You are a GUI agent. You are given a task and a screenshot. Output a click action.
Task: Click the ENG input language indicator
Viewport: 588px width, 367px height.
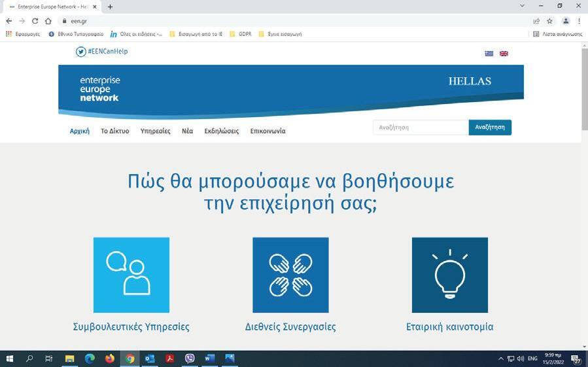(532, 358)
